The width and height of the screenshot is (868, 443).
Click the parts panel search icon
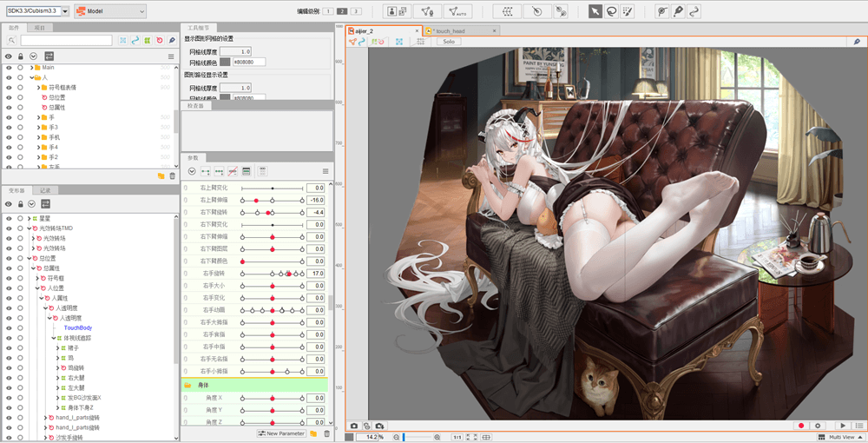coord(11,41)
